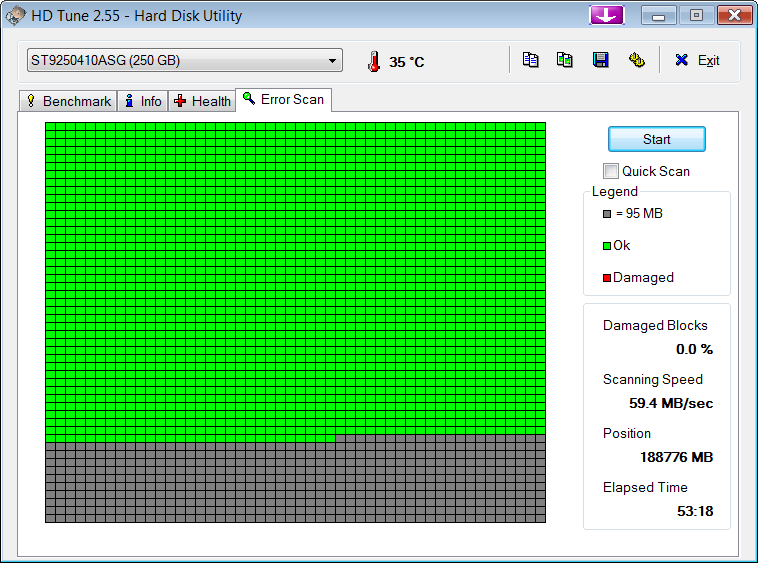Click the Position label
758x563 pixels.
627,433
